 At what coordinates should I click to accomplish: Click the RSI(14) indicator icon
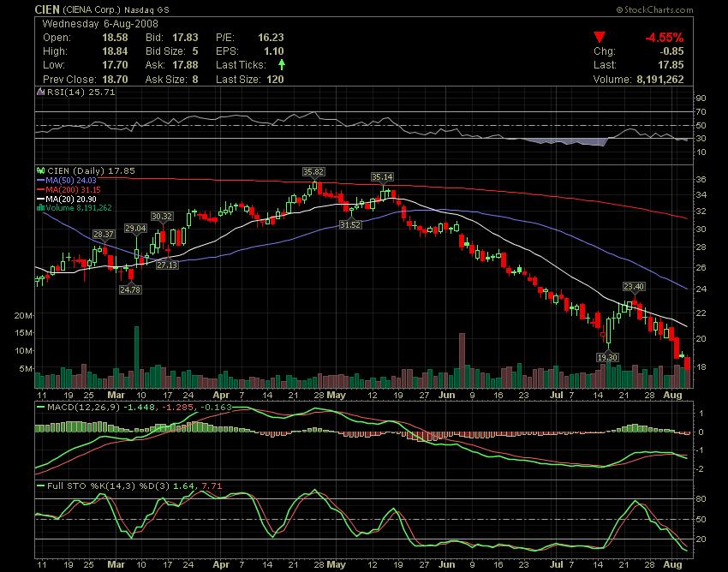[x=40, y=92]
